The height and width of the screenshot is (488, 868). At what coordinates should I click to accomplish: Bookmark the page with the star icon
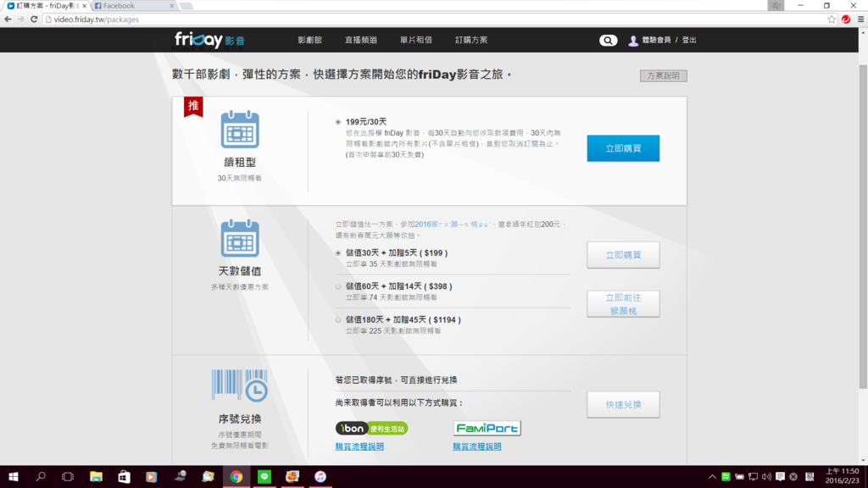[832, 19]
